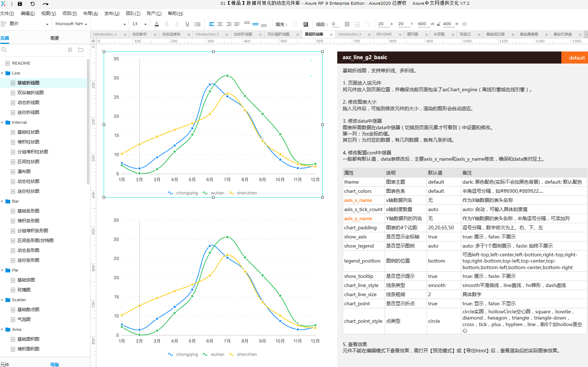
Task: Apply bullet list formatting
Action: click(x=197, y=24)
